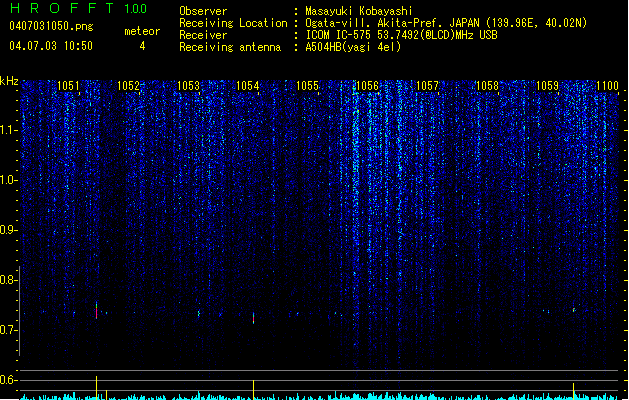This screenshot has width=629, height=400.
Task: Click the tallest yellow spike after 1051
Action: tap(96, 388)
